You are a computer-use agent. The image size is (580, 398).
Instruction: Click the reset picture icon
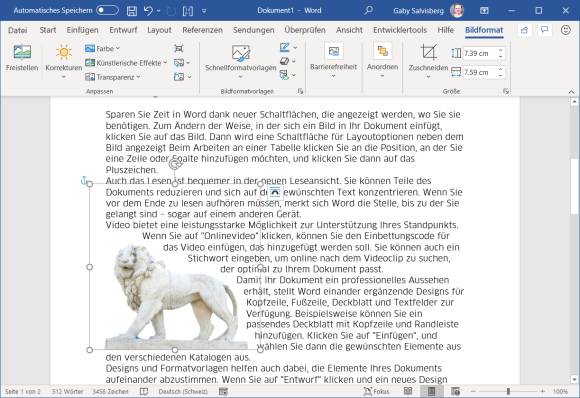click(179, 77)
